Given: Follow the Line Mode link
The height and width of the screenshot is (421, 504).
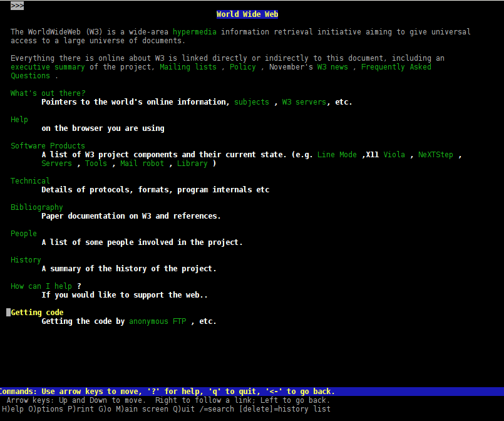Looking at the screenshot, I should point(337,155).
